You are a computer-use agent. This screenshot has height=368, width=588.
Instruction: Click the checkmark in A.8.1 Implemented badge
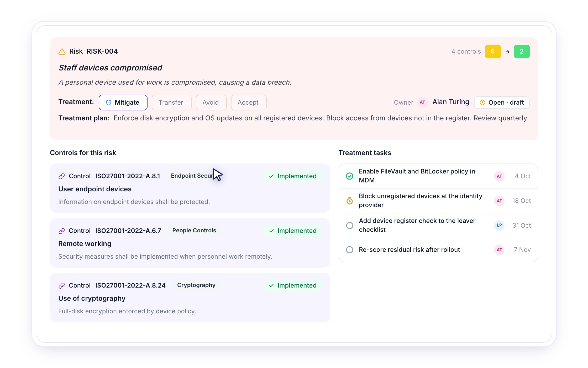pos(271,176)
